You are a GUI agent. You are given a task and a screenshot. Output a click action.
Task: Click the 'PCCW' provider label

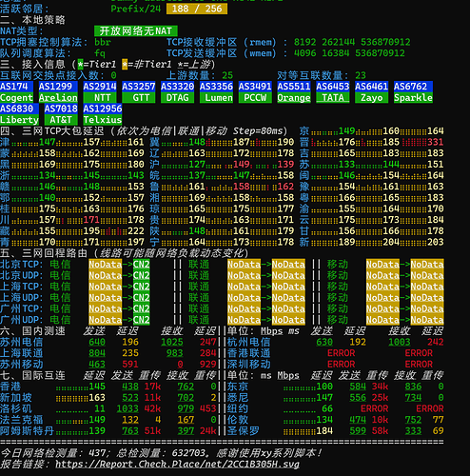point(255,97)
